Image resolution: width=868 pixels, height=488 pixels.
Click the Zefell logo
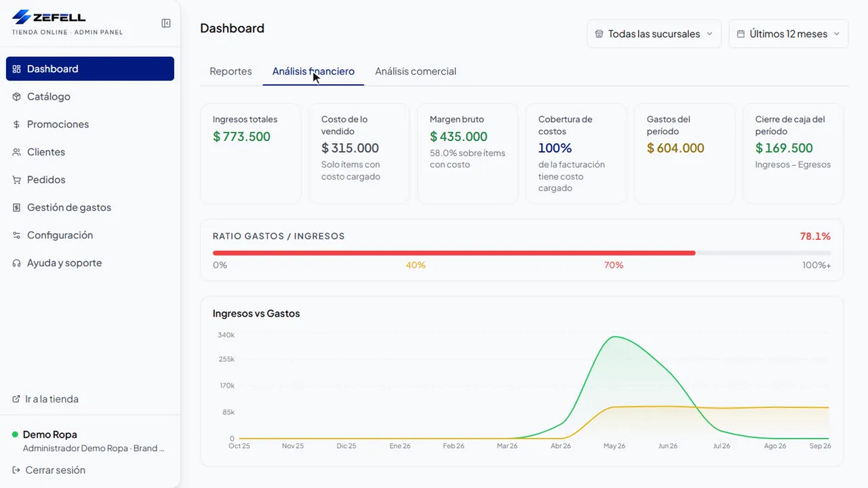click(x=49, y=17)
